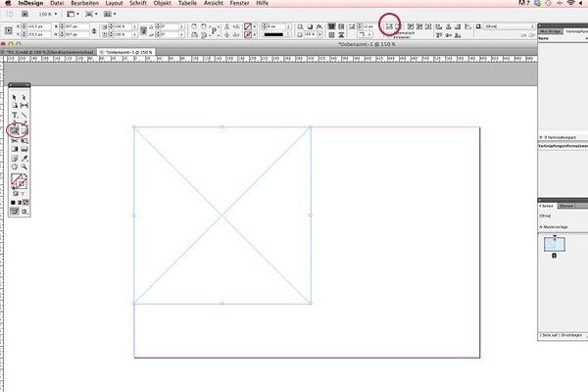Select page 1 thumbnail in Seiten panel

click(x=555, y=244)
